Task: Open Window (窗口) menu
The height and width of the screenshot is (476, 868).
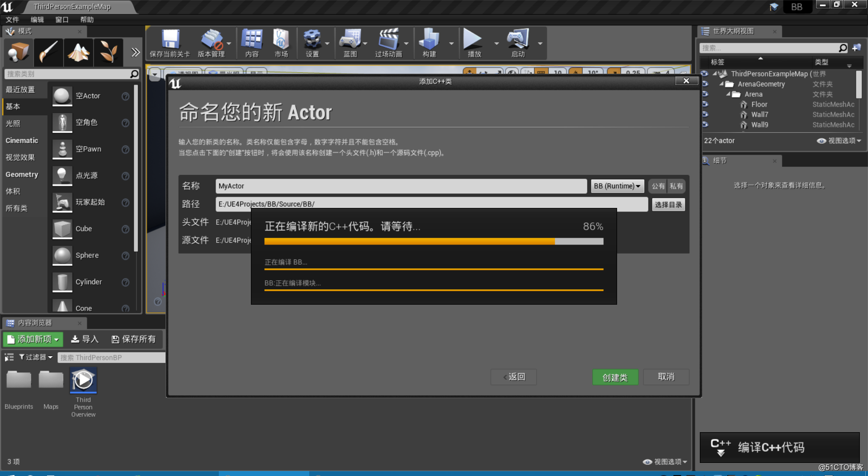Action: [62, 19]
